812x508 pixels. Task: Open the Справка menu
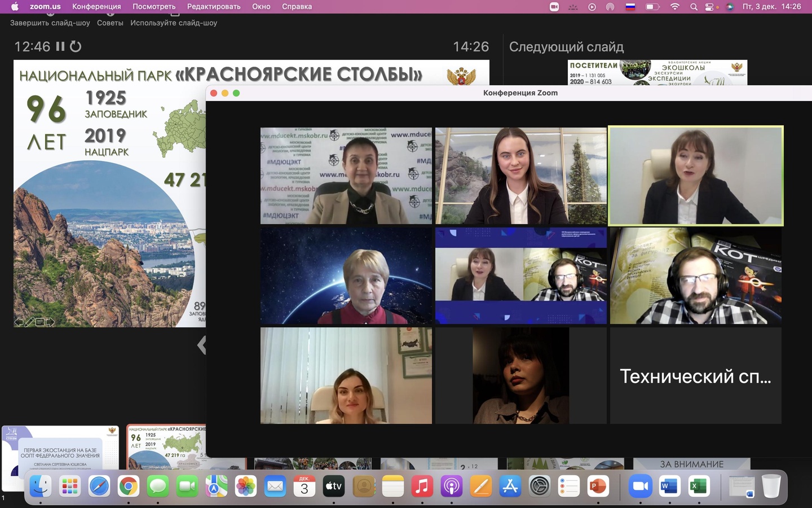click(x=297, y=7)
